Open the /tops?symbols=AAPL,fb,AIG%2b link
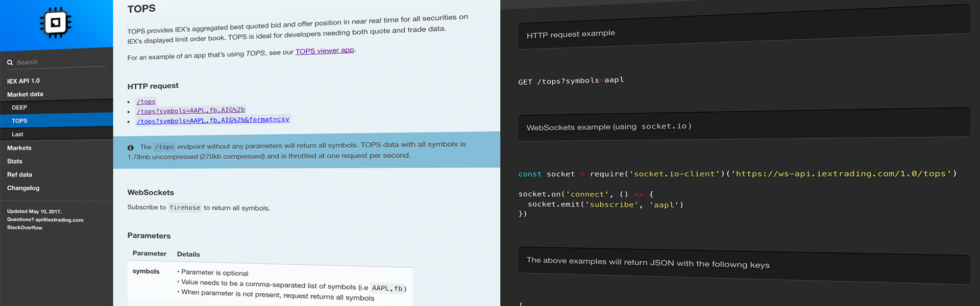The image size is (980, 306). click(191, 110)
